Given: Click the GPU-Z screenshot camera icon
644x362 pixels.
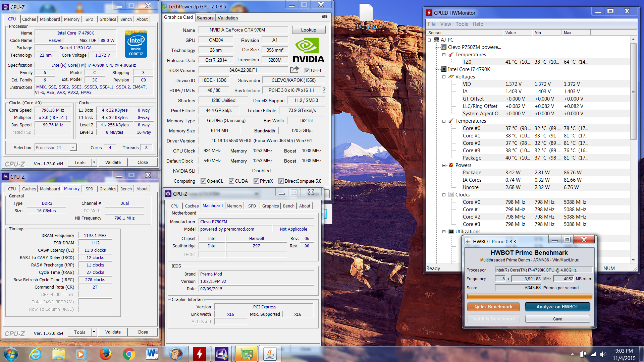Looking at the screenshot, I should (324, 16).
